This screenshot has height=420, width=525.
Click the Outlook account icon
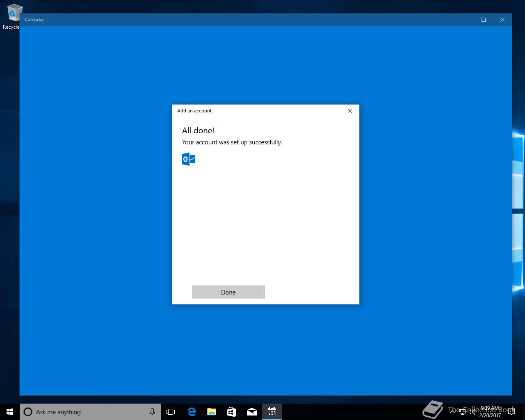(x=189, y=159)
